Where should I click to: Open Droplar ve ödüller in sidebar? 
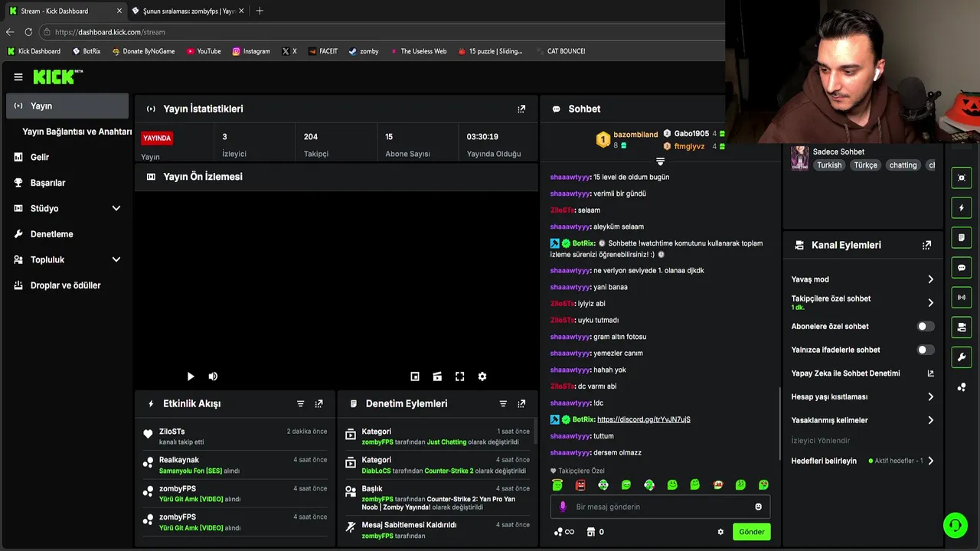pyautogui.click(x=67, y=285)
